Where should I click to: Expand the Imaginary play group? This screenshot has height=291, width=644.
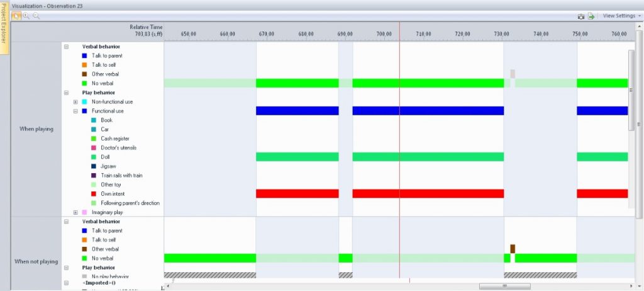(75, 212)
